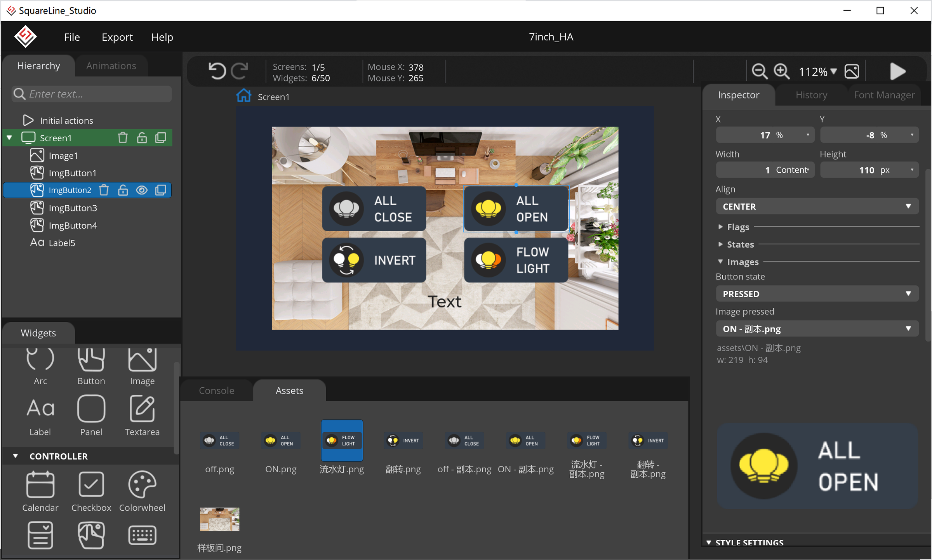Select the off.png asset thumbnail
Image resolution: width=932 pixels, height=560 pixels.
click(219, 440)
